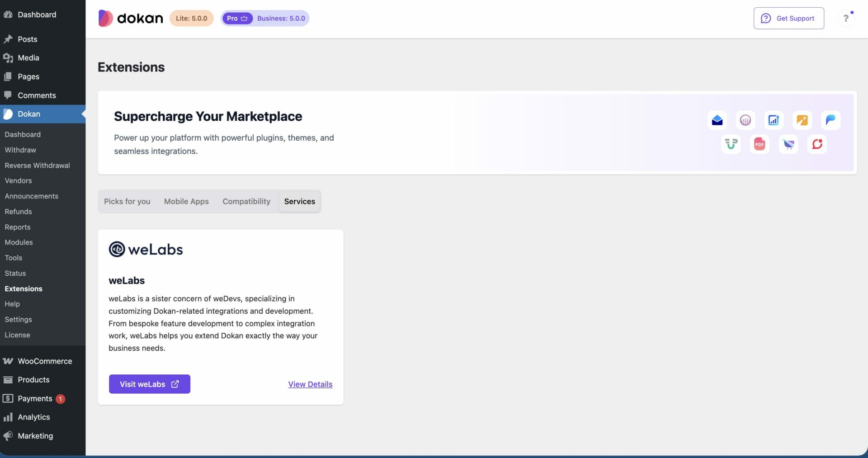Switch to the Picks for you tab
This screenshot has height=458, width=868.
point(127,202)
